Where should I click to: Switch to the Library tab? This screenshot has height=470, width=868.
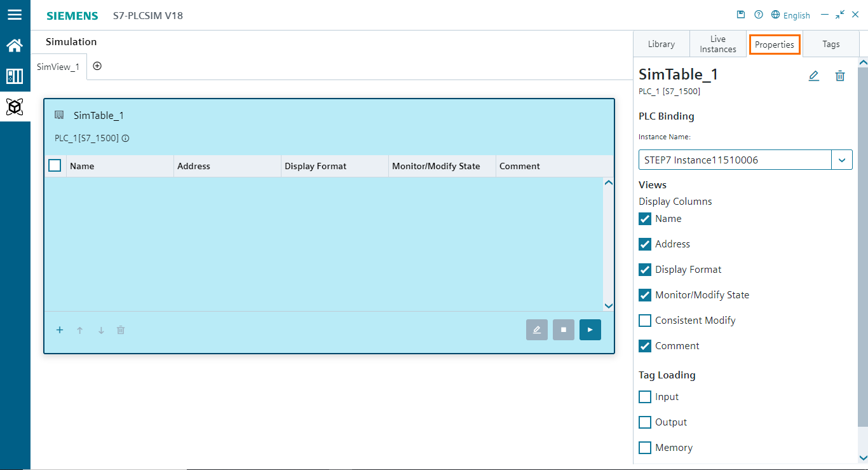point(661,44)
